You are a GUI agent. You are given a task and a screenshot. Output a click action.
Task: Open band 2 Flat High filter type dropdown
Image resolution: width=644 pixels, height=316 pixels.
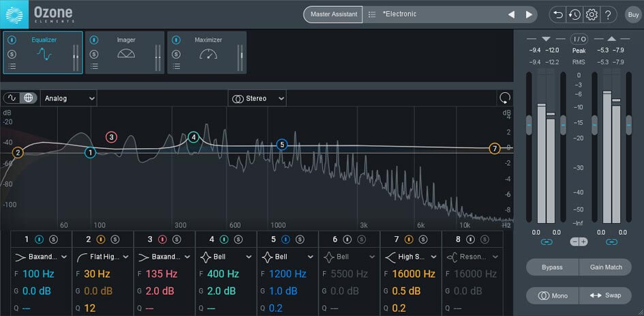[103, 257]
